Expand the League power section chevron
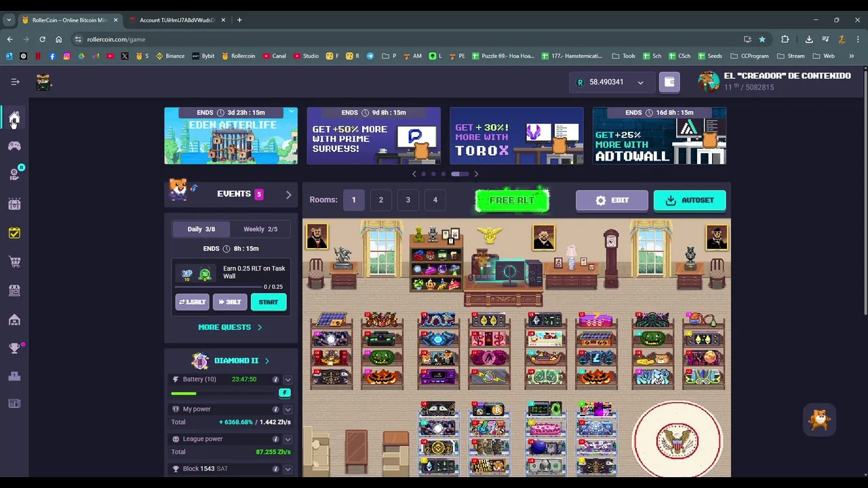Screen dimensions: 868x488 click(288, 439)
